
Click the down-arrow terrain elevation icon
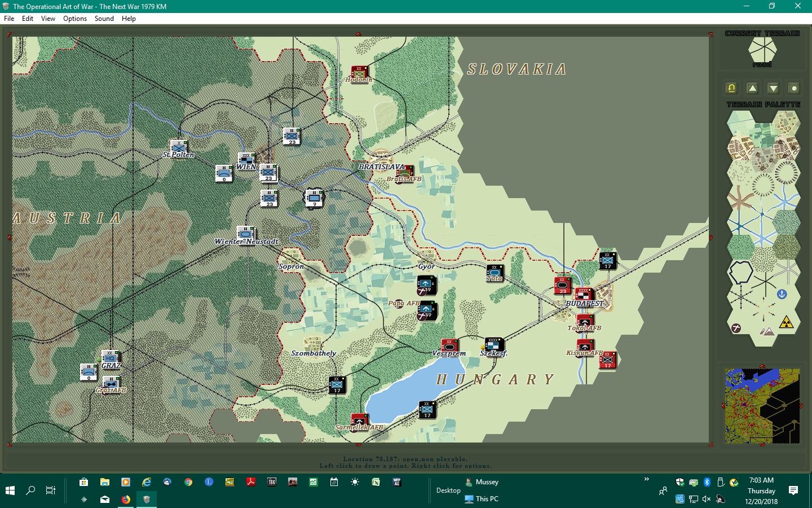click(x=772, y=88)
